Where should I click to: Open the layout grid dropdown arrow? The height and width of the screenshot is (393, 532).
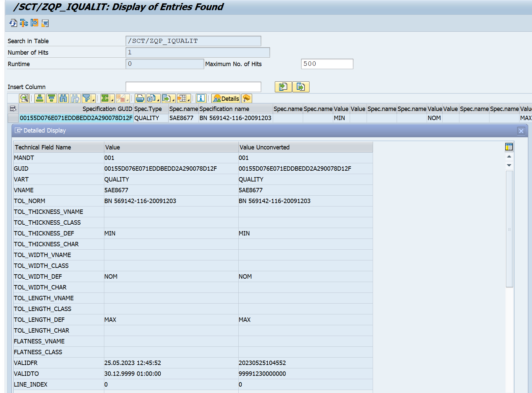[188, 100]
